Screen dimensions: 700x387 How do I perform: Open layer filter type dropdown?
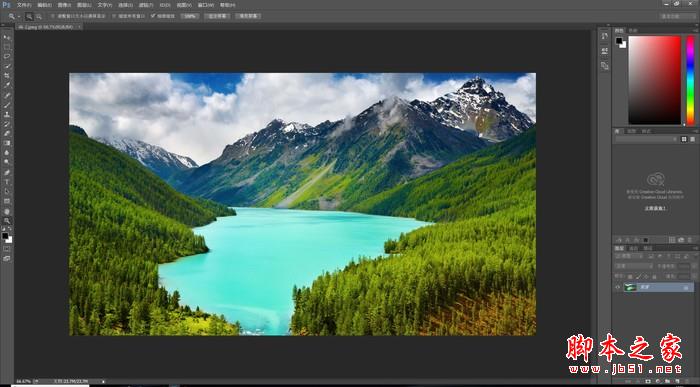pos(629,256)
